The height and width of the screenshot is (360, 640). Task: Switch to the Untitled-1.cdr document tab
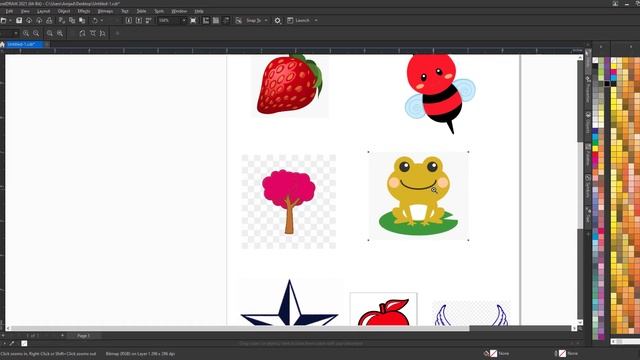[x=24, y=44]
